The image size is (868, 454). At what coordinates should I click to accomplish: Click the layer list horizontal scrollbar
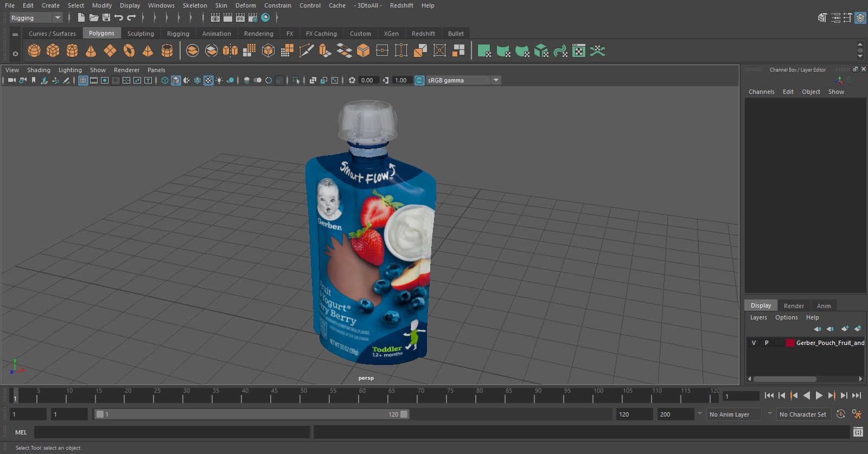[784, 379]
